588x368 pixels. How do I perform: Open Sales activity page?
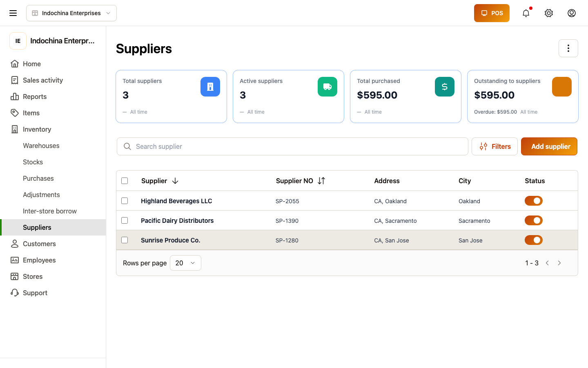click(x=53, y=80)
